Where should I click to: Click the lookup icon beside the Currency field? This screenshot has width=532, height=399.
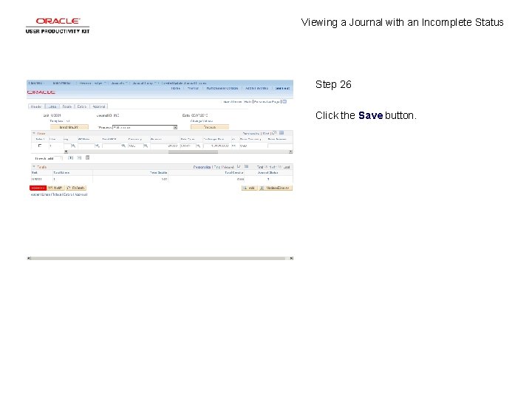point(146,146)
